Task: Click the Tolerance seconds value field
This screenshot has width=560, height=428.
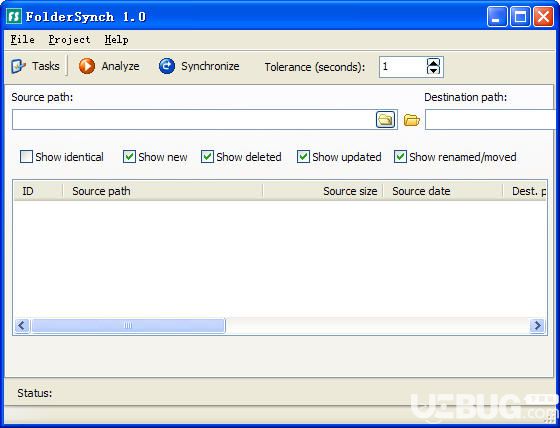Action: (x=403, y=66)
